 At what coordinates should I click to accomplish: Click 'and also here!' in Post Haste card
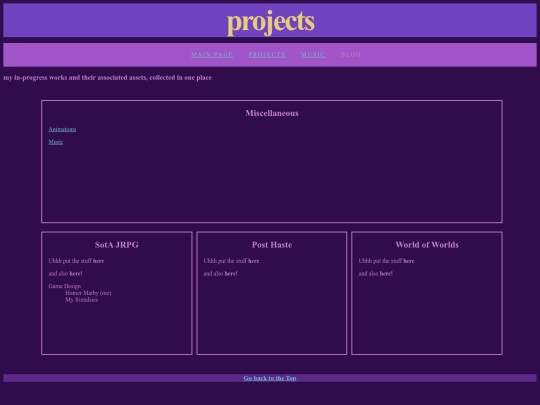coord(220,274)
